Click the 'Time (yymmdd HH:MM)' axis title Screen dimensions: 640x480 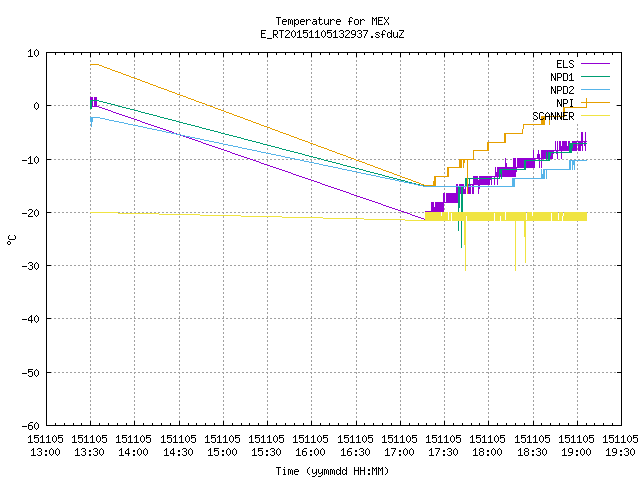point(332,471)
